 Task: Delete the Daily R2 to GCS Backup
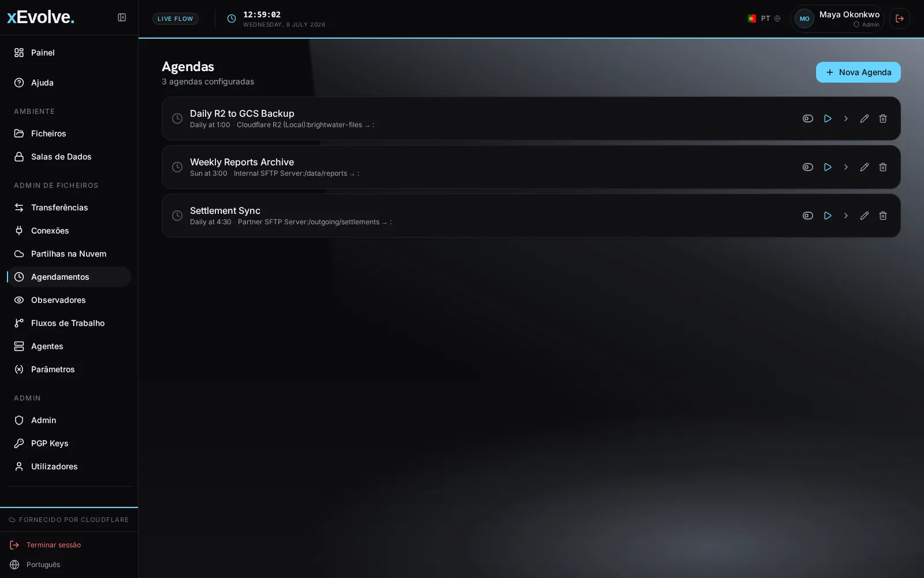coord(883,118)
